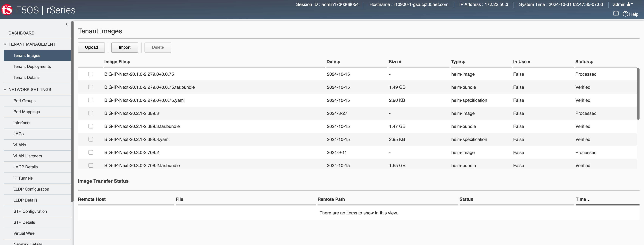Screen dimensions: 644x245
Task: Click '2024-3-27' date cell
Action: [x=337, y=113]
